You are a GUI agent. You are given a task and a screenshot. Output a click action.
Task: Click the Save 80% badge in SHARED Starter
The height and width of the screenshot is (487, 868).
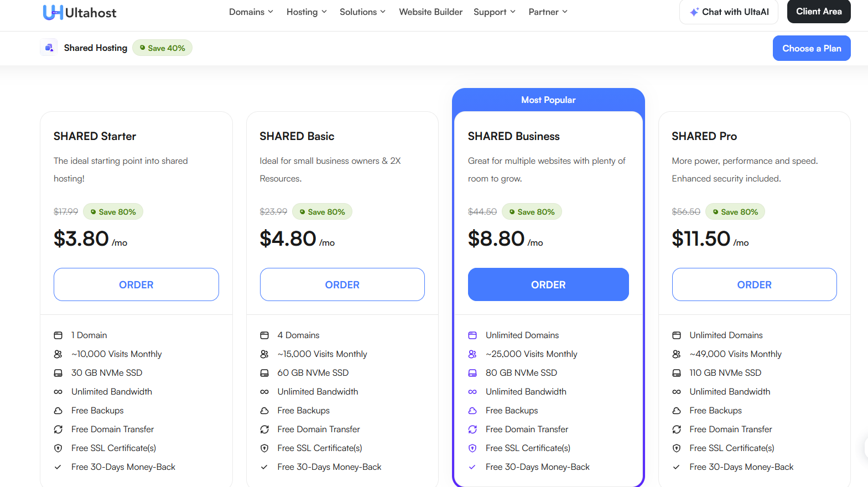113,212
